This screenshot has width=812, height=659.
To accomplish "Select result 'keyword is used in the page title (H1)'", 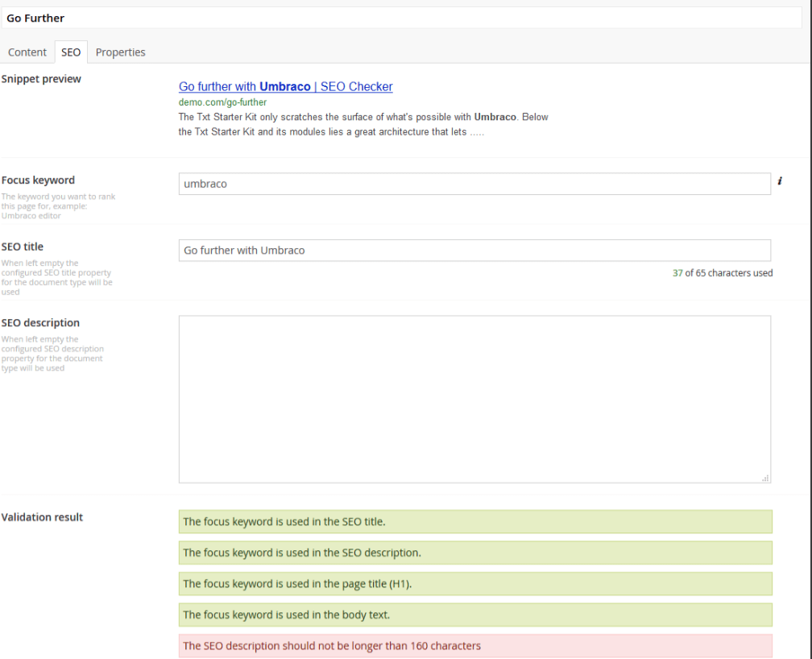I will click(x=475, y=584).
